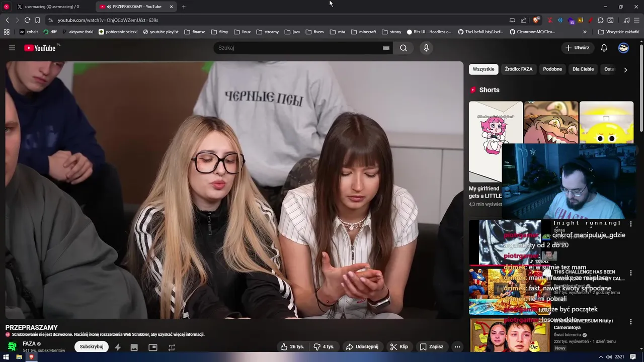Image resolution: width=644 pixels, height=362 pixels.
Task: Like the video (26 tys.)
Action: pyautogui.click(x=292, y=346)
